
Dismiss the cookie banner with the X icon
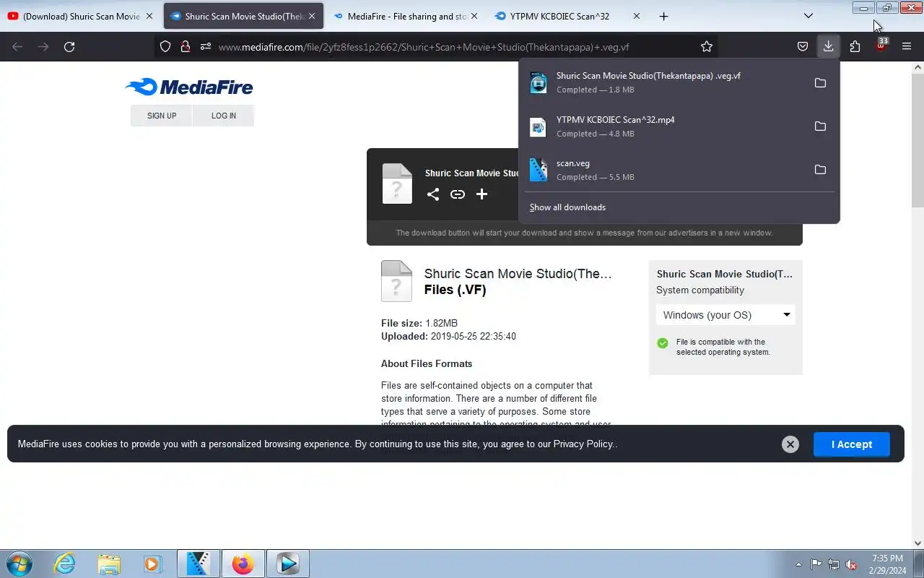(790, 444)
